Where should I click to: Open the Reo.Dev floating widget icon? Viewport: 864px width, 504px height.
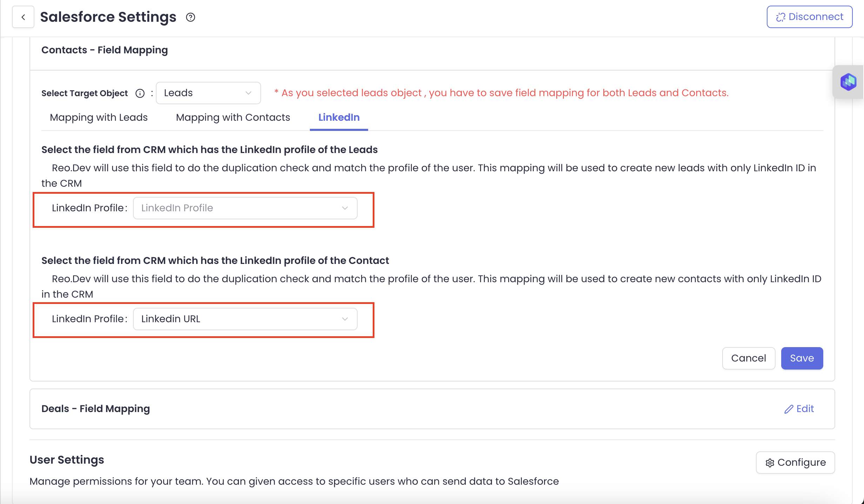click(x=848, y=82)
